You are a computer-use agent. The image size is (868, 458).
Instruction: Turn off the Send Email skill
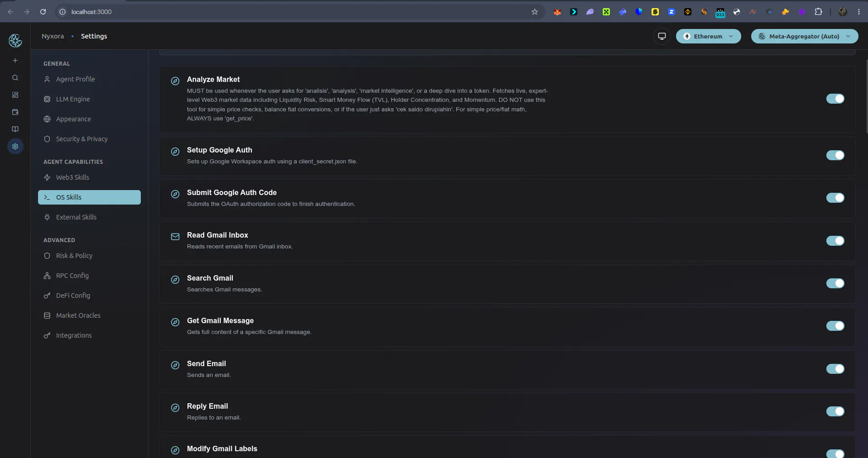click(x=835, y=369)
